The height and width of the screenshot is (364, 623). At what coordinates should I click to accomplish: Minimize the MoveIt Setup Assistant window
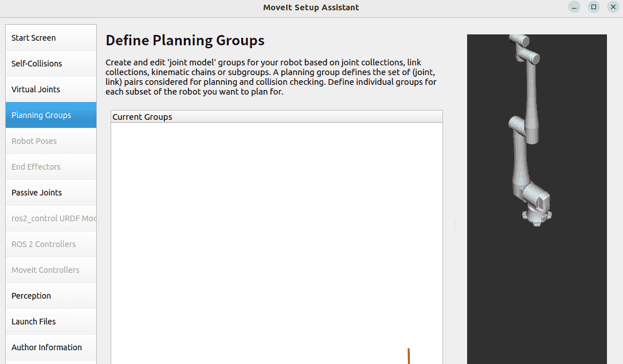click(x=574, y=7)
